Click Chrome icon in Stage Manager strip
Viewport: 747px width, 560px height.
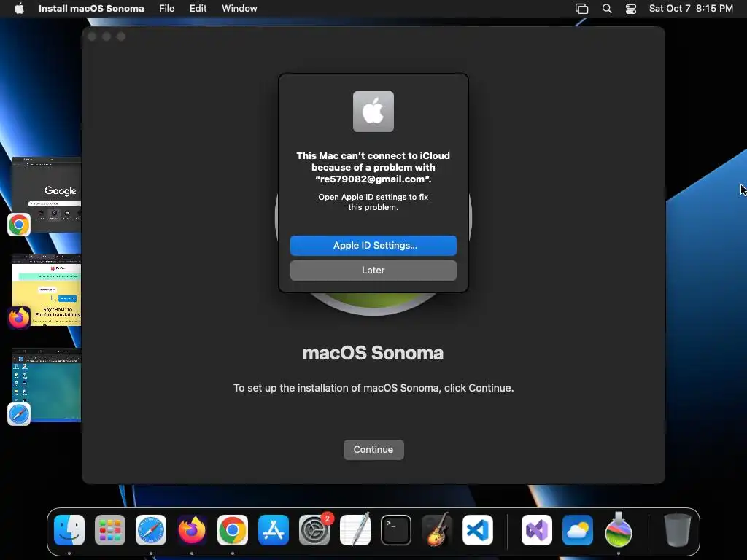click(19, 225)
